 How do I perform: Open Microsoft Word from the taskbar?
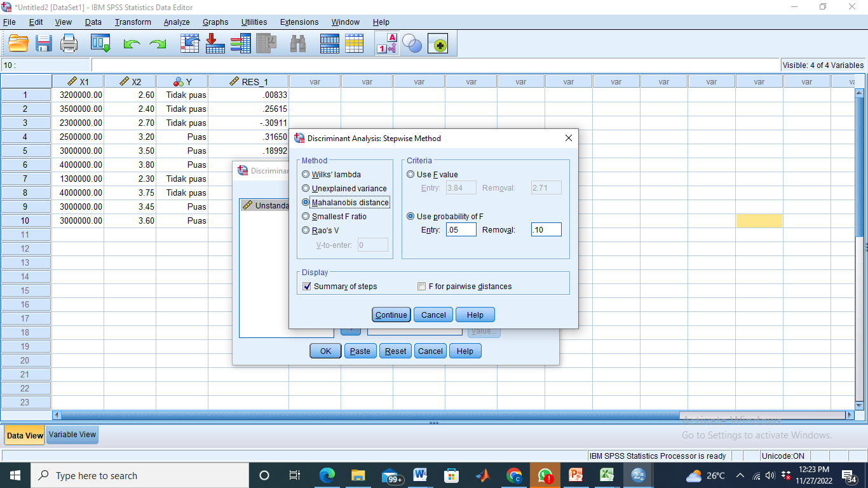pos(419,475)
